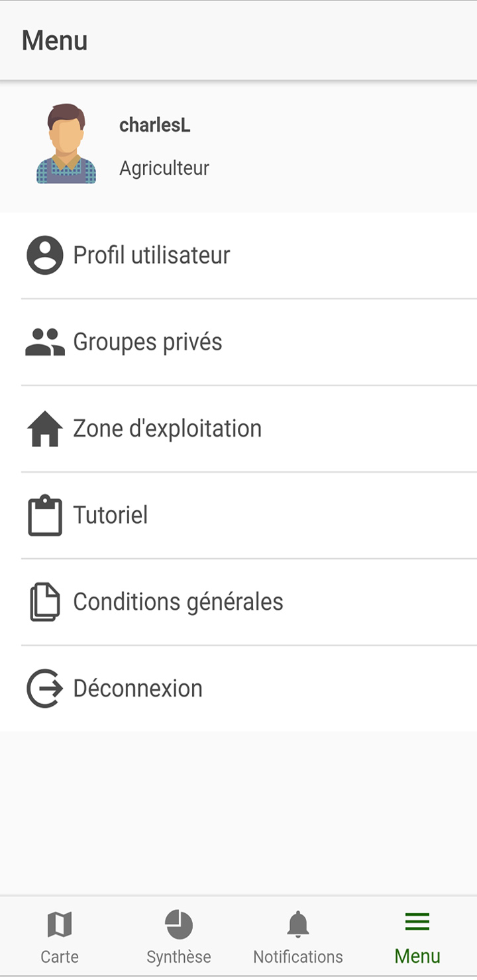Select Zone d'exploitation from the list
This screenshot has width=477, height=980.
(238, 429)
